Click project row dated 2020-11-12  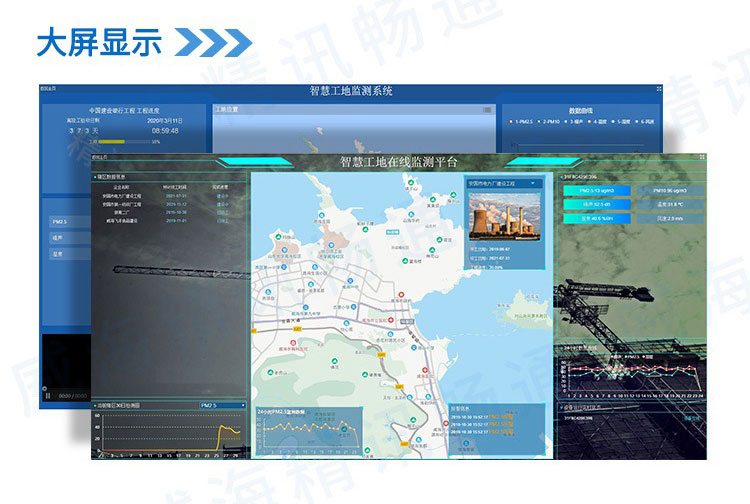[167, 204]
